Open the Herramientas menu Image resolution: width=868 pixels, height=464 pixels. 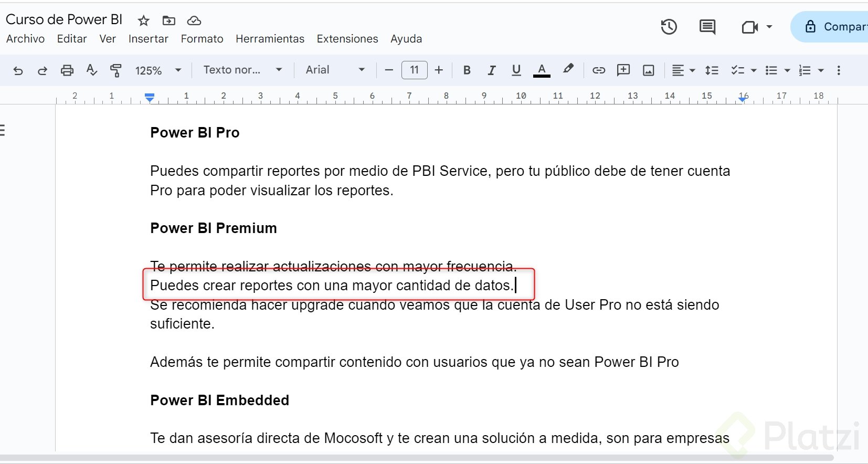tap(270, 39)
